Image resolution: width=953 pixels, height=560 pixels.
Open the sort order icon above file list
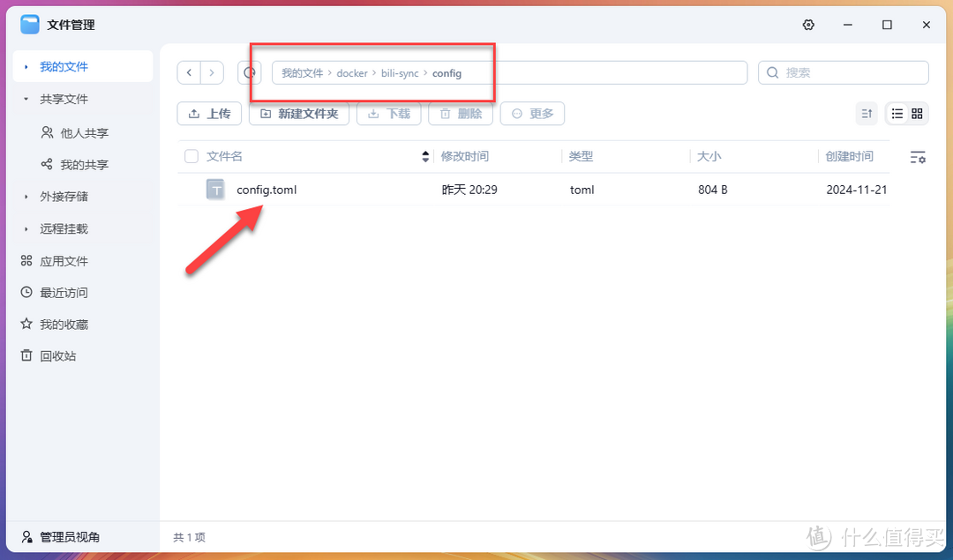pyautogui.click(x=866, y=113)
